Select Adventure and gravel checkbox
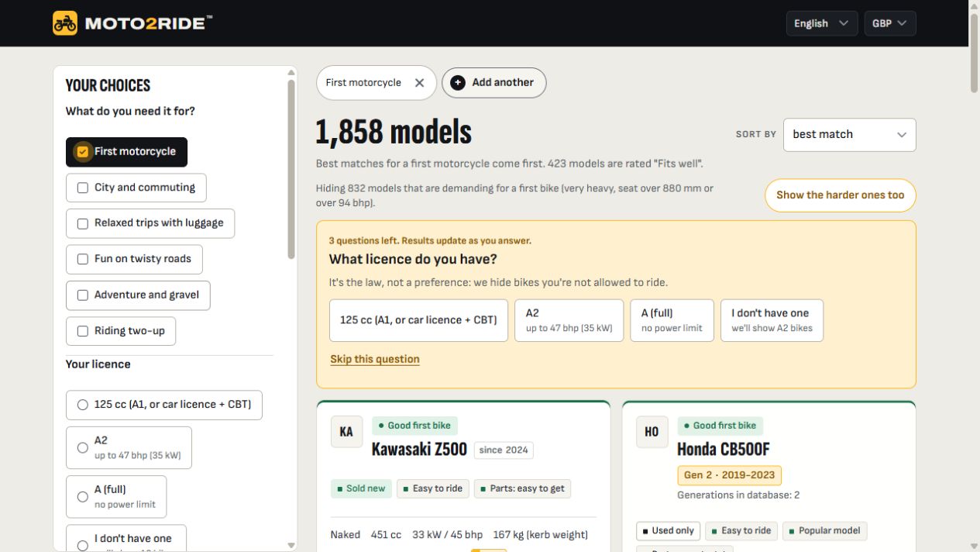Screen dimensions: 980x552 (83, 295)
